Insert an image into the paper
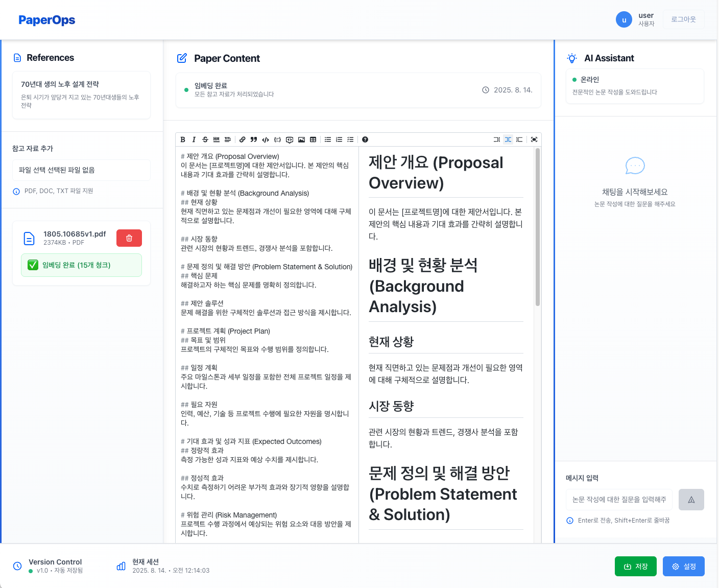The width and height of the screenshot is (719, 588). 302,139
